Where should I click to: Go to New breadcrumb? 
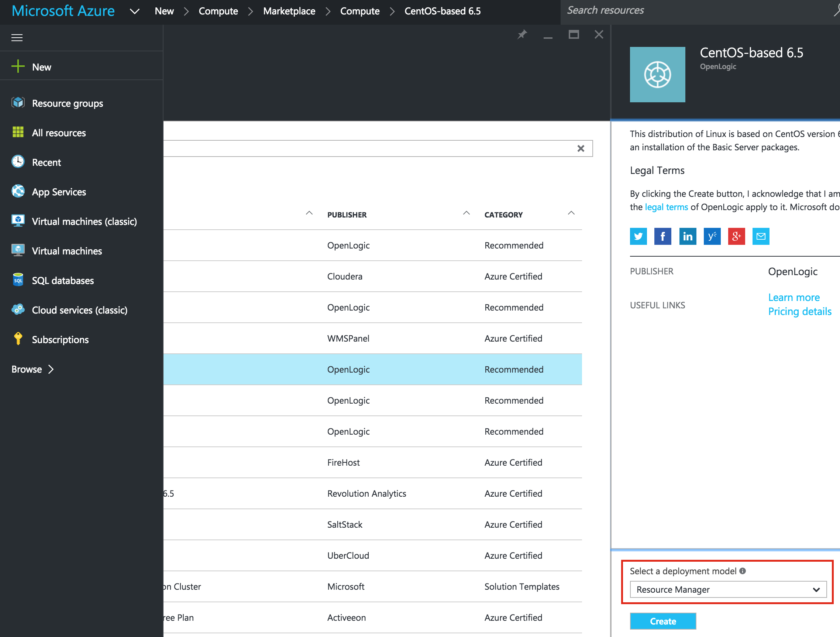click(x=164, y=11)
